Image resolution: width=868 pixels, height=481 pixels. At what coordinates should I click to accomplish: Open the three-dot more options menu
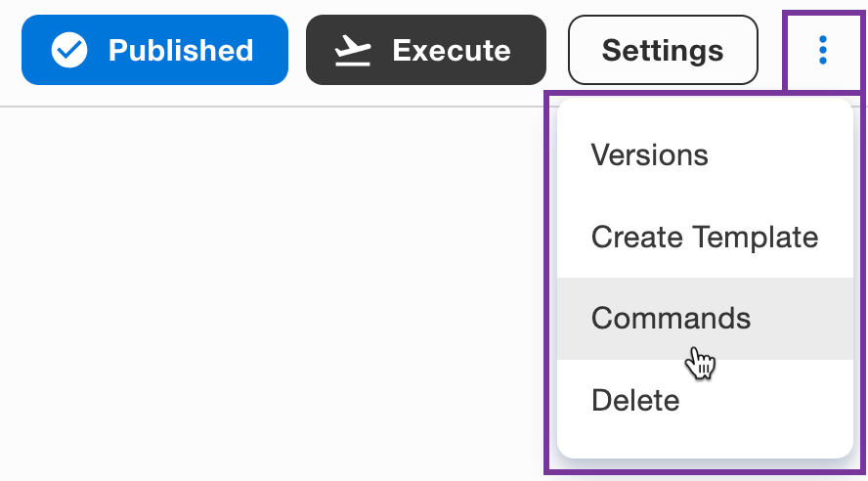(823, 51)
